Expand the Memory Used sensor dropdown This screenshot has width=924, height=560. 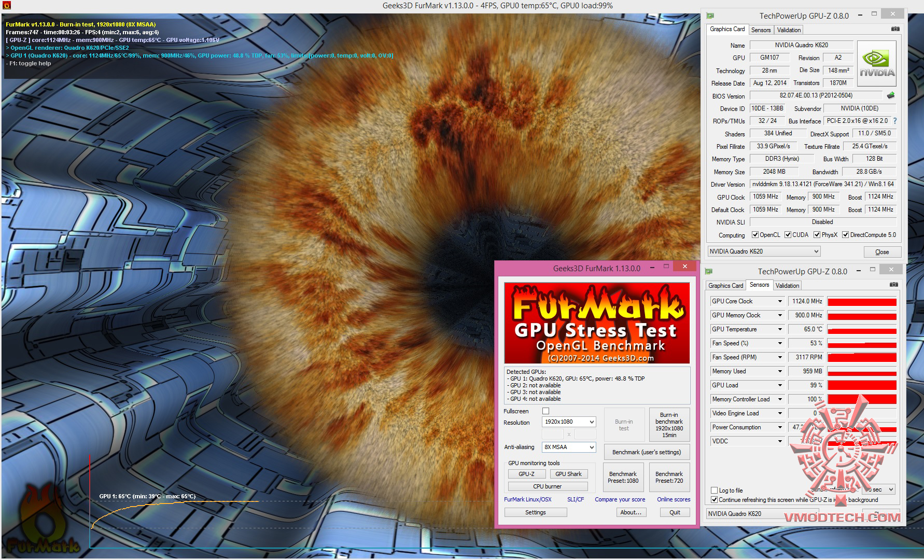coord(779,371)
